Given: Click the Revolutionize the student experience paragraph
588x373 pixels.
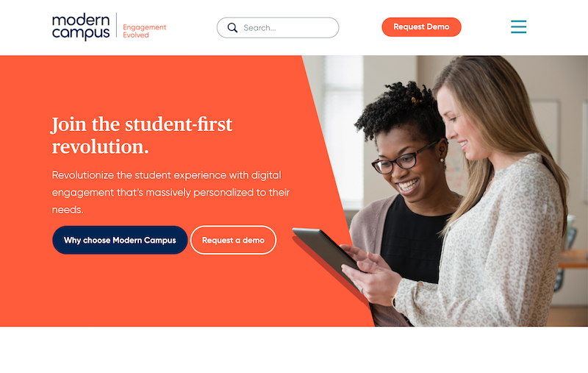Looking at the screenshot, I should [x=171, y=192].
